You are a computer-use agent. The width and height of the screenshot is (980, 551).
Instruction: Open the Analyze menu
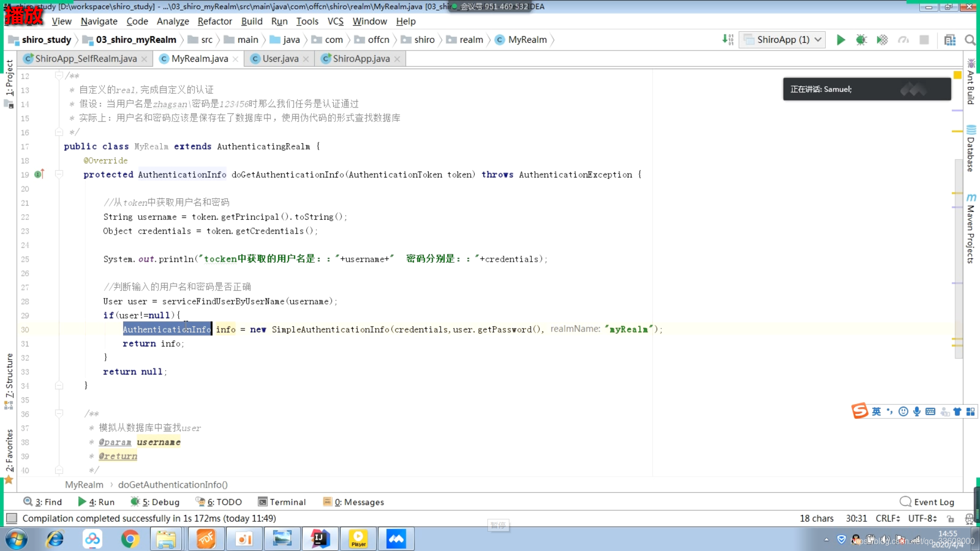(x=173, y=21)
